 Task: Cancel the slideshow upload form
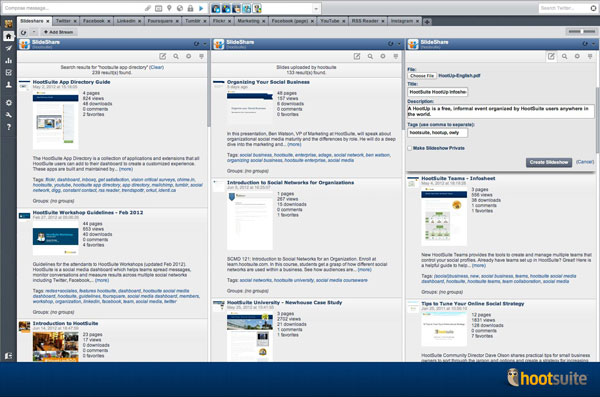585,162
